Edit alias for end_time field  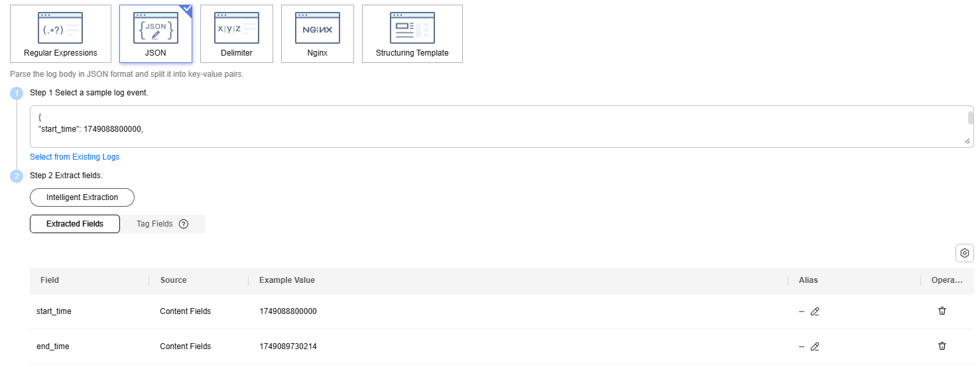[815, 346]
